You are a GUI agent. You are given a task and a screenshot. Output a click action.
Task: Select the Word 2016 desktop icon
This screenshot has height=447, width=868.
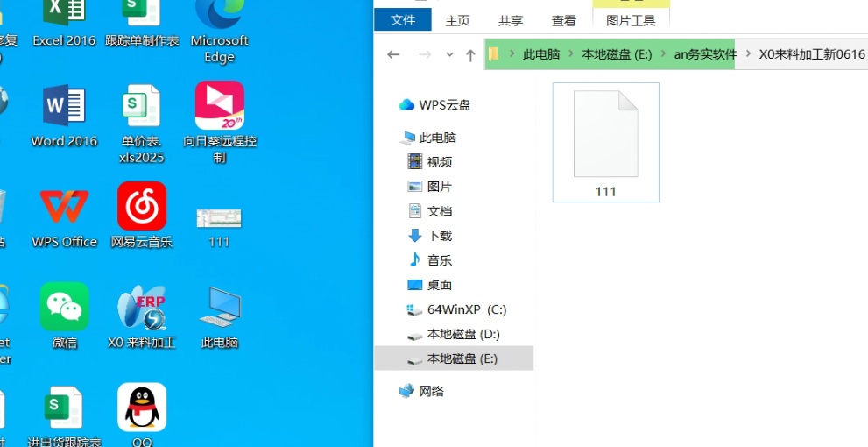[x=64, y=117]
